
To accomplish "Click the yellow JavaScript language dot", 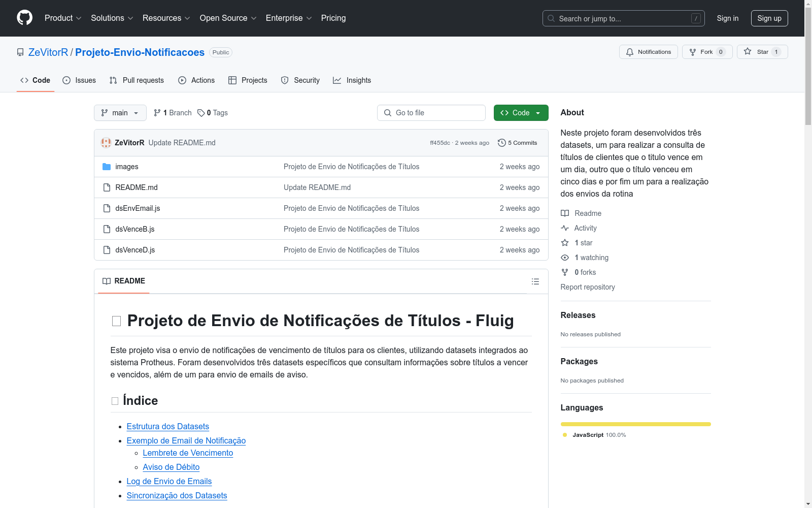I will (x=565, y=435).
